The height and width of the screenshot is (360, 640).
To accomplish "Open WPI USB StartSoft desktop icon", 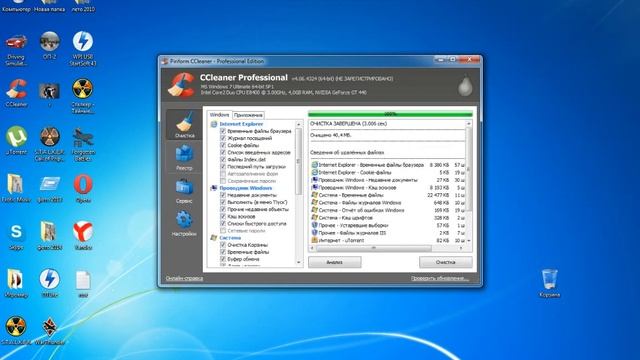I will point(83,49).
